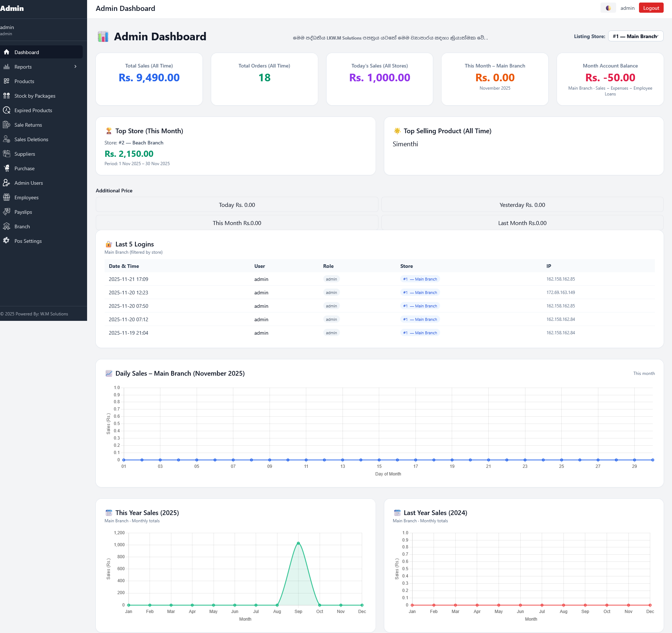The image size is (672, 633).
Task: Click the Stock by Packages icon
Action: pos(7,95)
